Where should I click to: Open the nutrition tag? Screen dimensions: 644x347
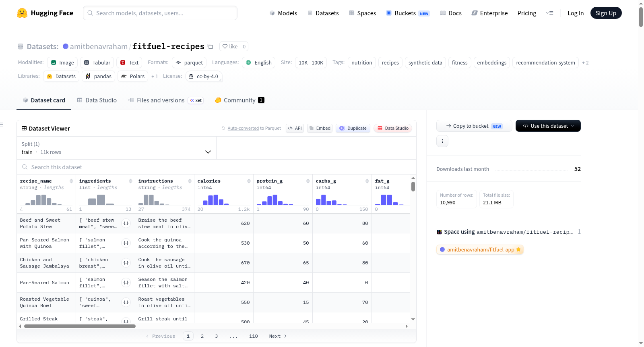coord(362,62)
